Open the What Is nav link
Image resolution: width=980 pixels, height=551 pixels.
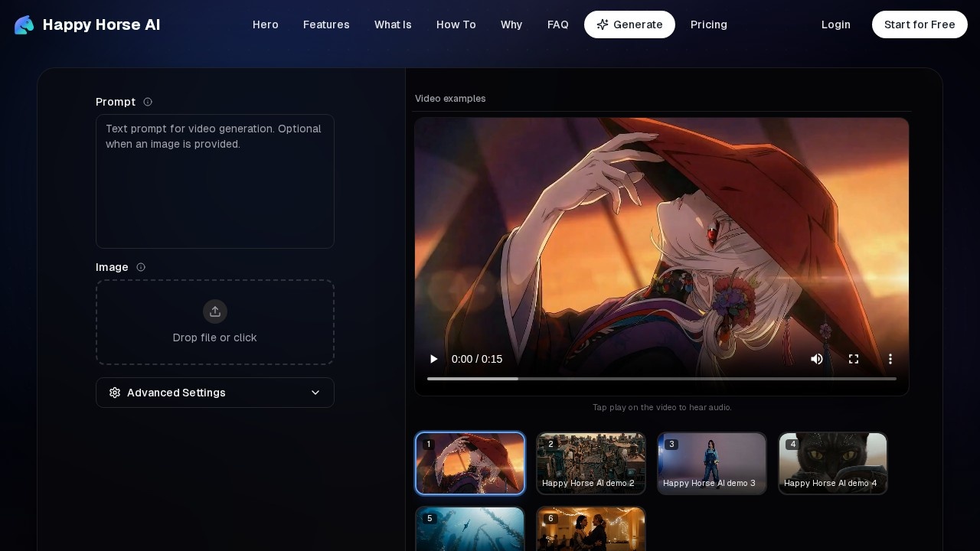click(393, 24)
